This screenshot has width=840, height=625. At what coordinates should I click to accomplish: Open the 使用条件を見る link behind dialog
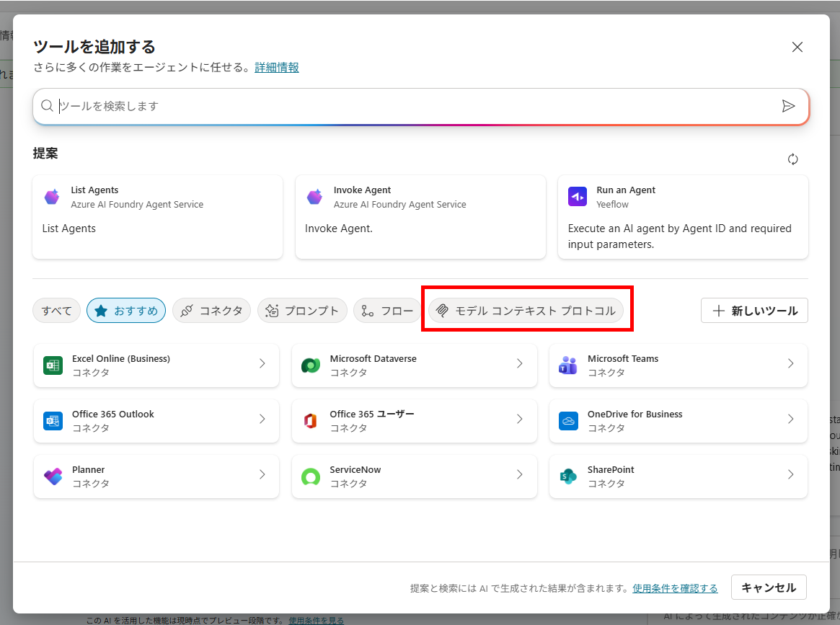(316, 620)
